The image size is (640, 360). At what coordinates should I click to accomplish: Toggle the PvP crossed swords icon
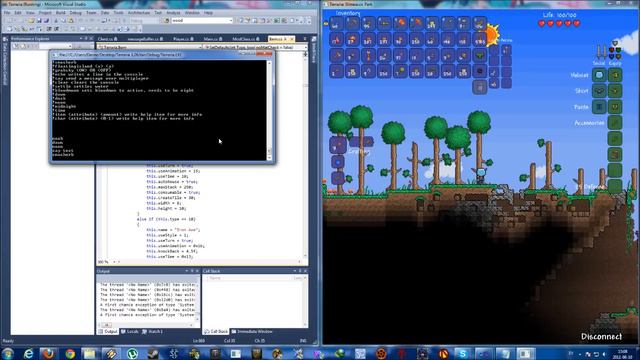coord(601,52)
